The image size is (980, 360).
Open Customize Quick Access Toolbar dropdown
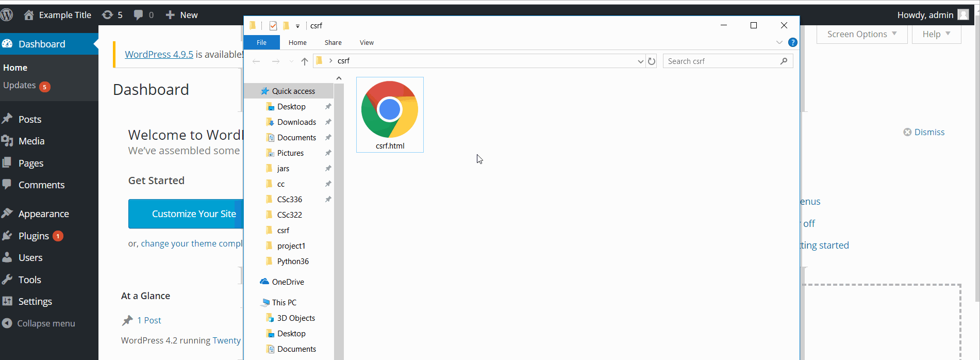(x=297, y=26)
